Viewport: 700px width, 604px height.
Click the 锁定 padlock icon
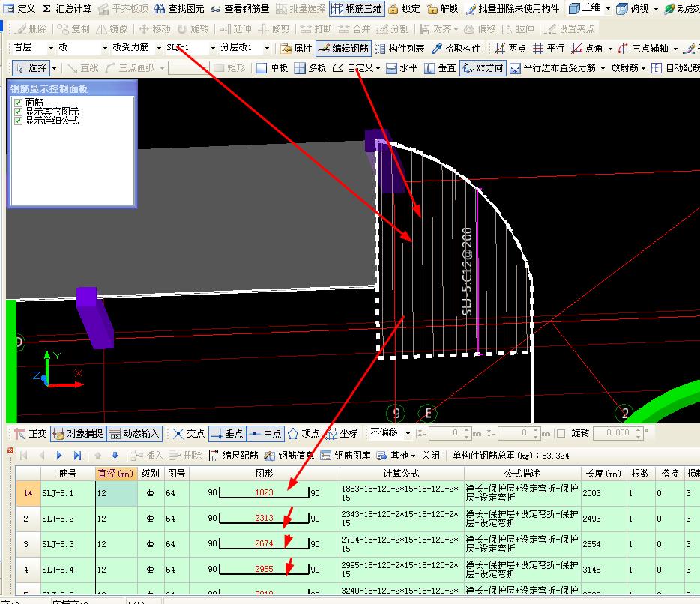[393, 8]
